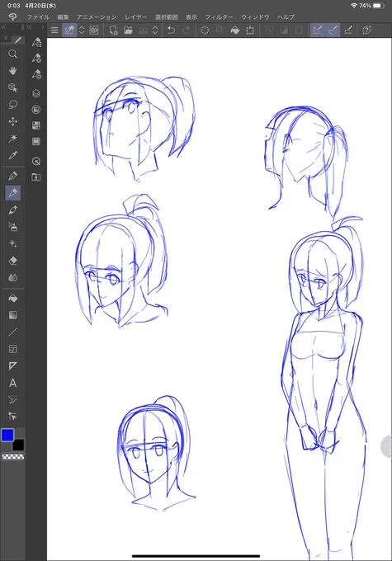Select the Decoration sparkle tool

click(12, 243)
